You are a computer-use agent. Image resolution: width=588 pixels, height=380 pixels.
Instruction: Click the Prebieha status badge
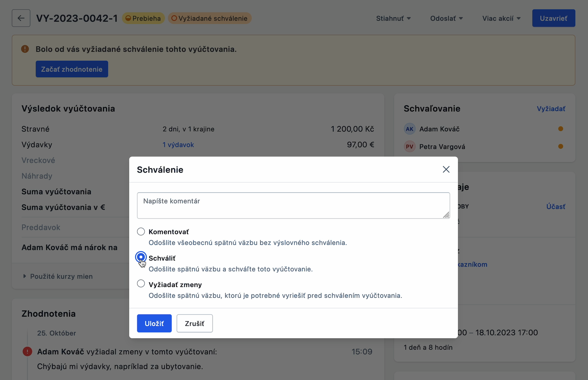click(143, 18)
